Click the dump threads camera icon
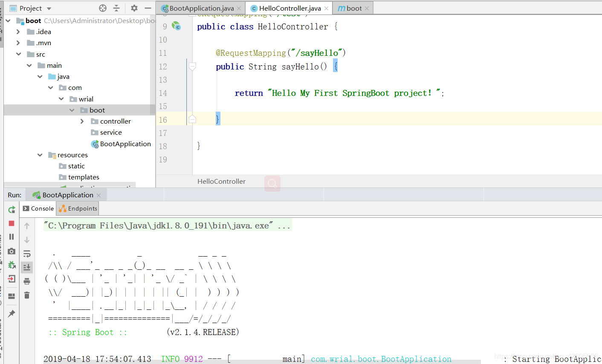Viewport: 602px width, 364px height. point(12,251)
